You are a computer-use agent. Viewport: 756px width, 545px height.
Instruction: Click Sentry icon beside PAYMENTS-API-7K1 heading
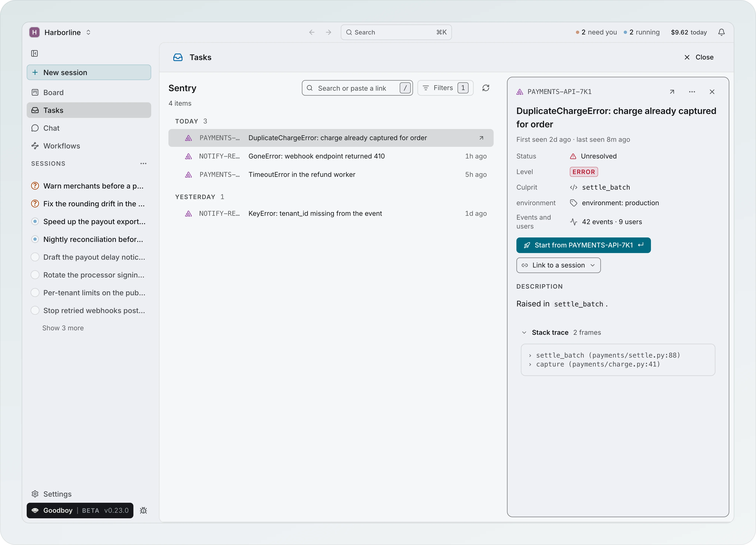coord(520,92)
